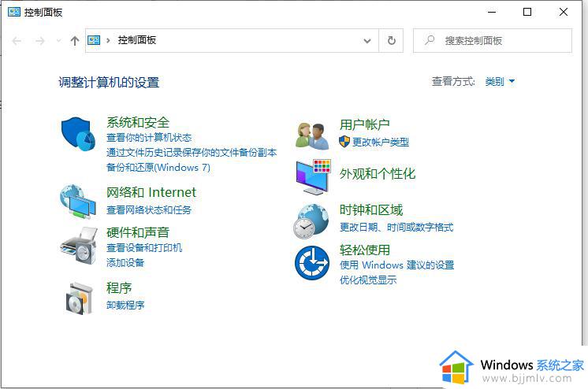Screen dimensions: 588x389
Task: Open the 外观和个性化 monitor icon
Action: pyautogui.click(x=314, y=177)
